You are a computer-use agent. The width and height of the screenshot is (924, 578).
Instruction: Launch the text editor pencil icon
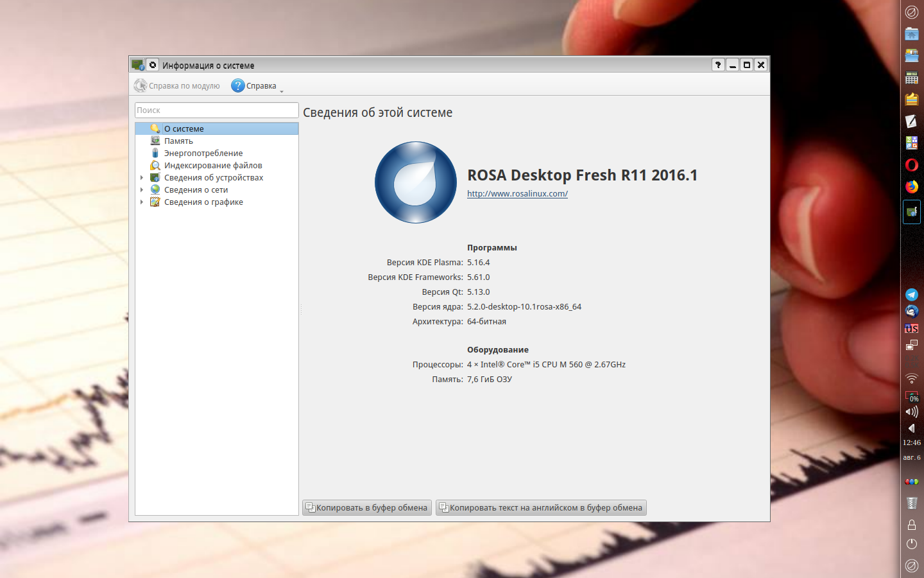pyautogui.click(x=912, y=121)
